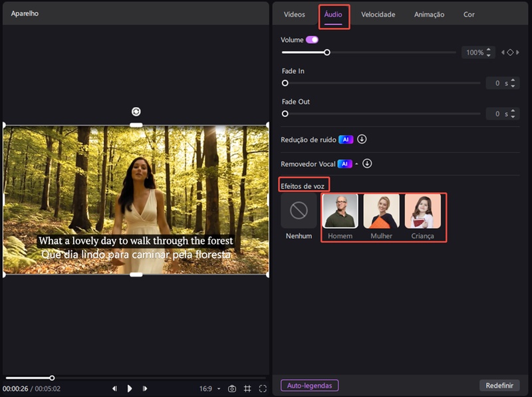Toggle the grid overlay icon
This screenshot has width=532, height=397.
coord(247,388)
